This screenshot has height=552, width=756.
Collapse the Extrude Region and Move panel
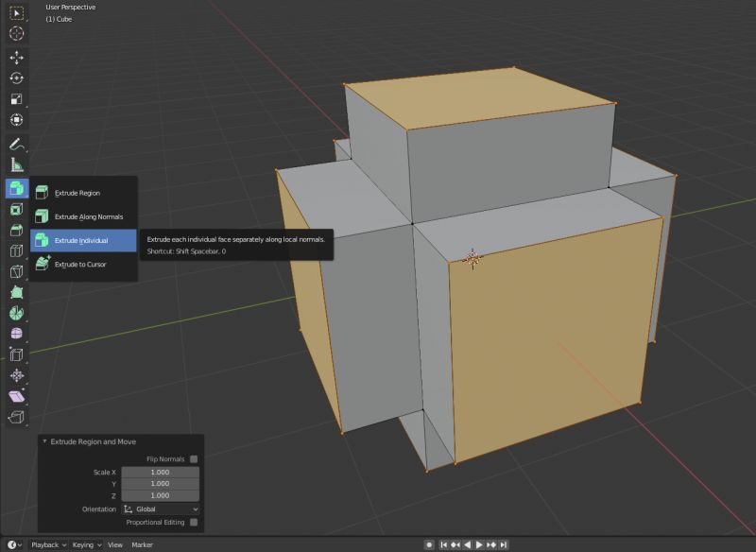44,440
